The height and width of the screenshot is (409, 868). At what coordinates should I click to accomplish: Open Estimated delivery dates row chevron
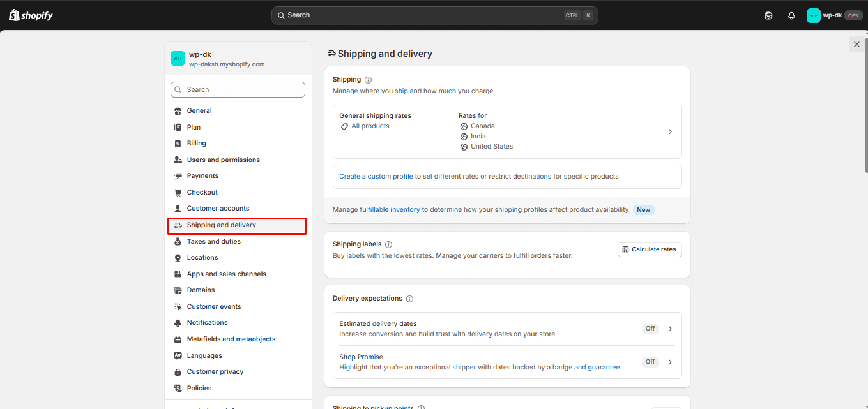pyautogui.click(x=670, y=329)
